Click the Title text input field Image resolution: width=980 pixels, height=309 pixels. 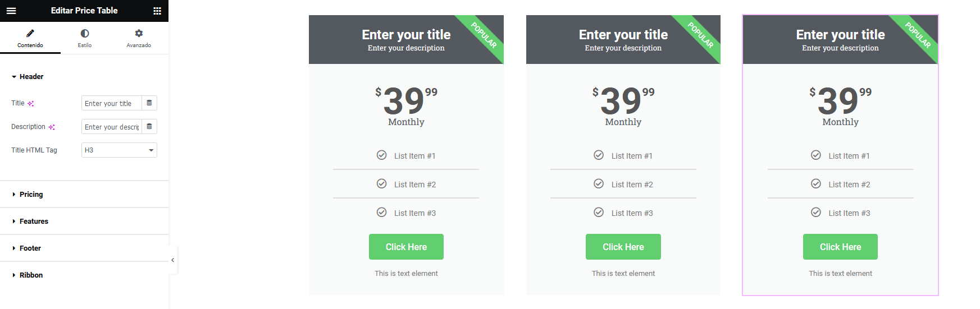click(x=111, y=103)
